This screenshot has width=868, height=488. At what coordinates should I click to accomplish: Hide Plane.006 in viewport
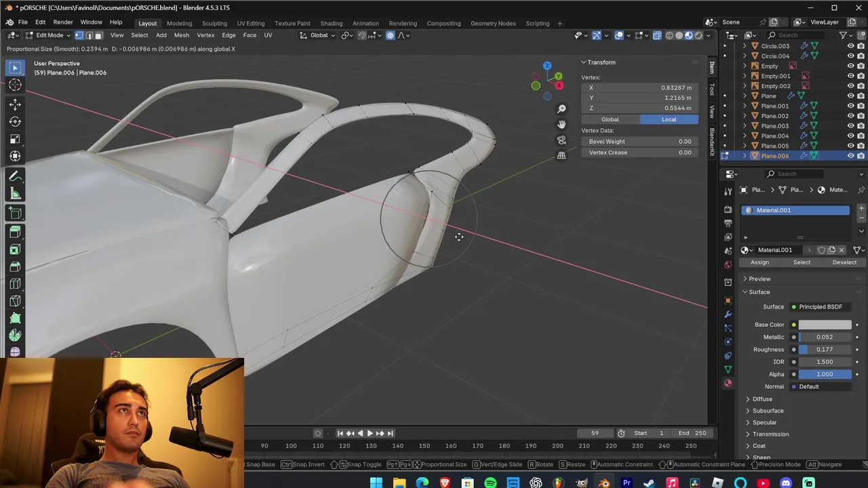(850, 156)
